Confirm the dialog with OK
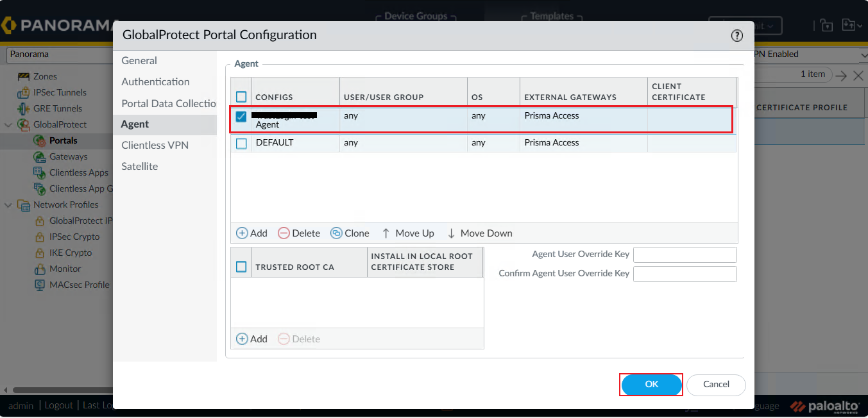 tap(651, 385)
